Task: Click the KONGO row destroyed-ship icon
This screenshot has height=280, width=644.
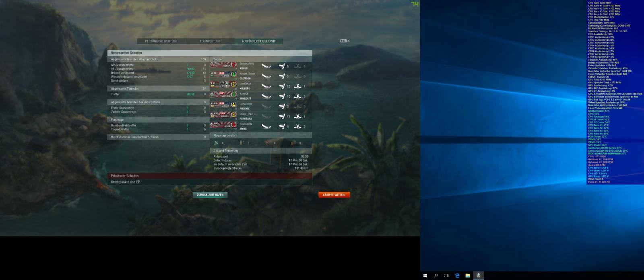Action: pyautogui.click(x=266, y=66)
